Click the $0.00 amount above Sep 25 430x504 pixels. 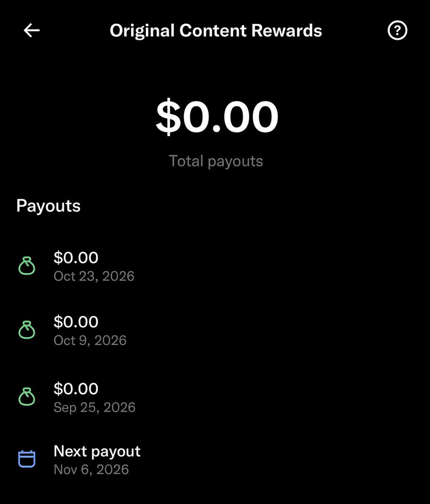pyautogui.click(x=76, y=388)
